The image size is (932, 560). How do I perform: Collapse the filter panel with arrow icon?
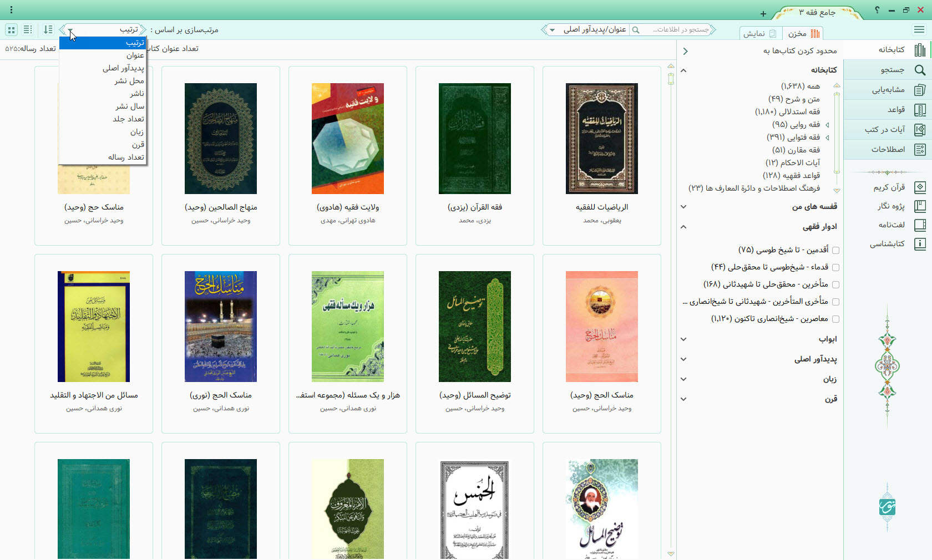click(x=685, y=51)
